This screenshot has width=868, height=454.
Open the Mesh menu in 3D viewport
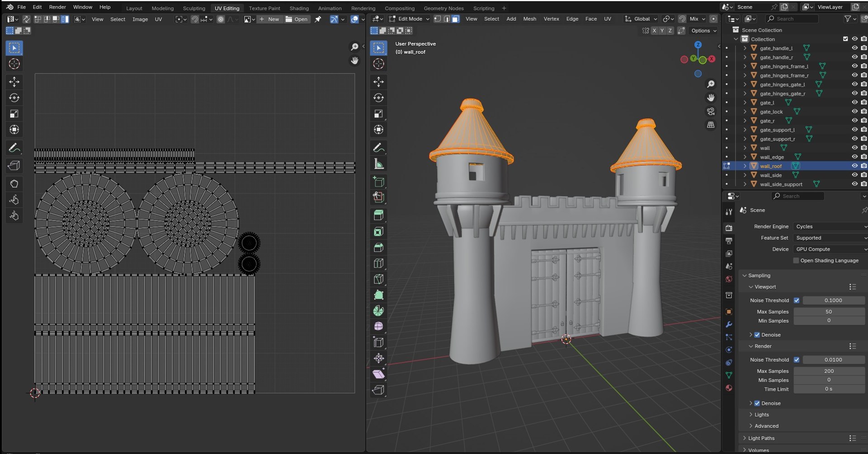(x=529, y=19)
